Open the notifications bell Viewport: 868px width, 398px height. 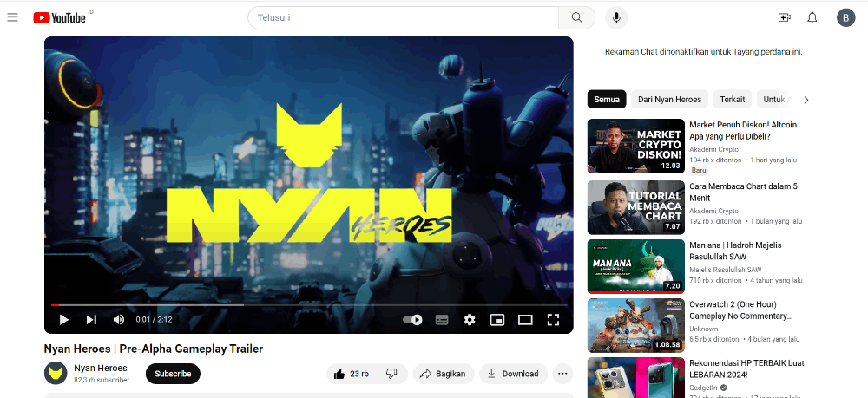coord(812,17)
